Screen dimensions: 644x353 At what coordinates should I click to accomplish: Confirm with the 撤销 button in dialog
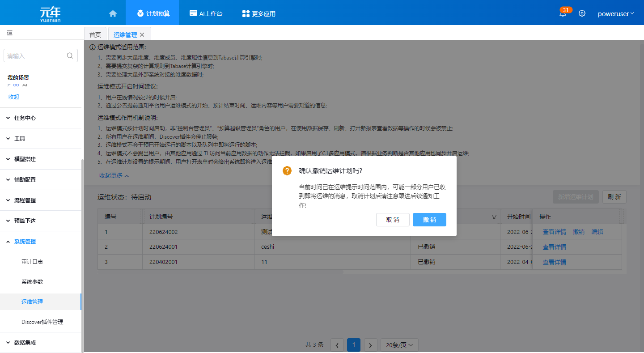429,220
